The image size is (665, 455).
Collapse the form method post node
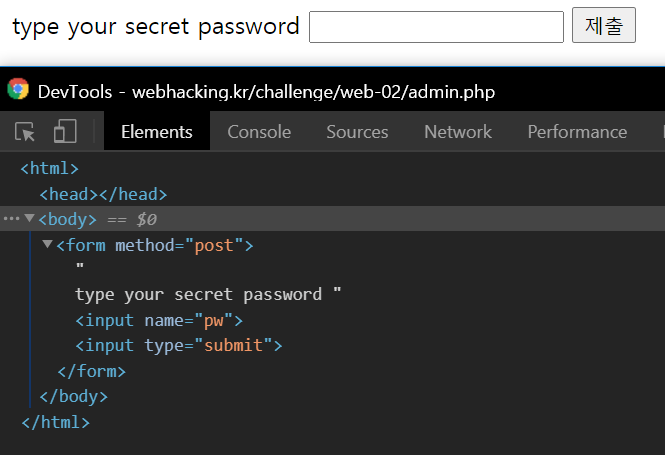coord(47,244)
